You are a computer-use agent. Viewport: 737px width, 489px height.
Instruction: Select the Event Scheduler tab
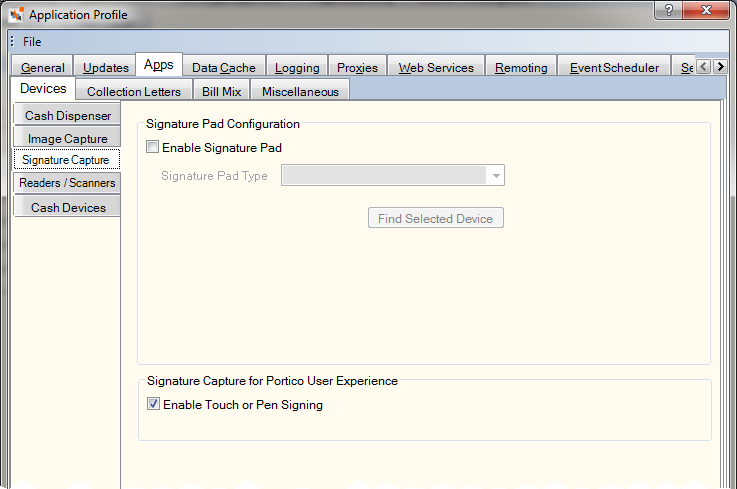coord(614,67)
